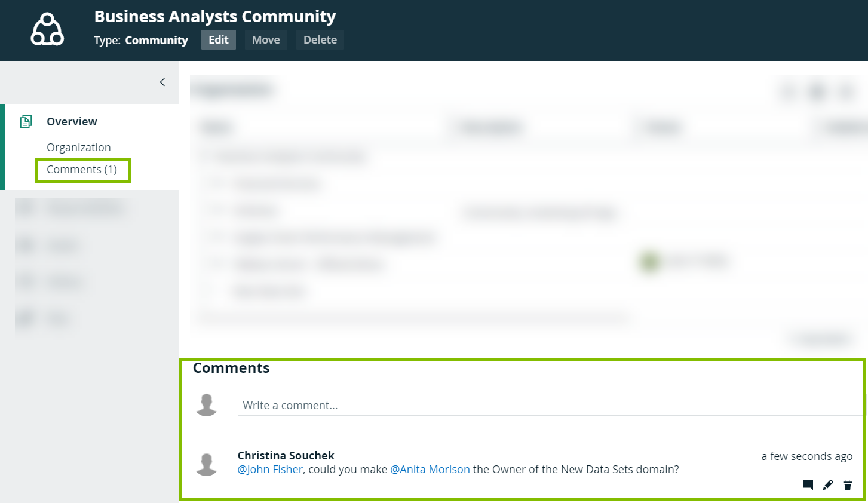Open the Overview tab
The width and height of the screenshot is (868, 503).
pyautogui.click(x=72, y=122)
